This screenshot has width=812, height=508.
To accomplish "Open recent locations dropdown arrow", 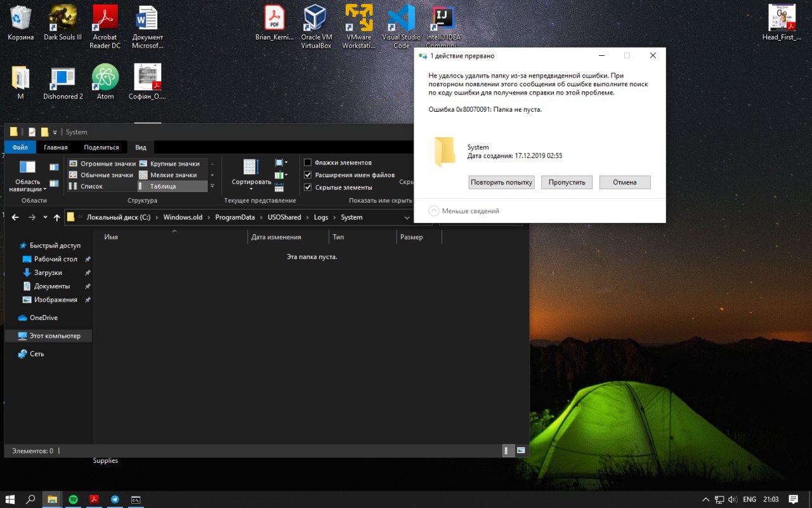I will (45, 217).
